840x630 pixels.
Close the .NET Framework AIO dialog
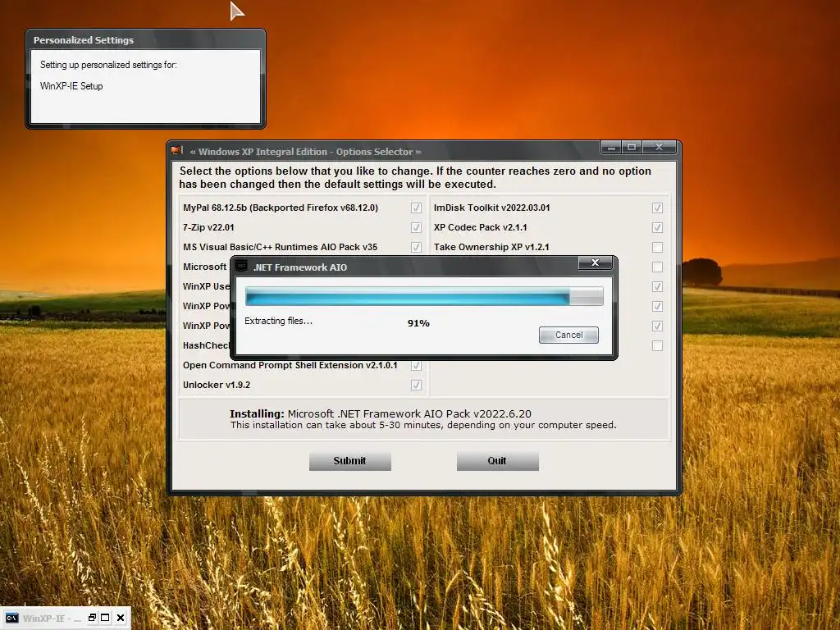[x=595, y=262]
